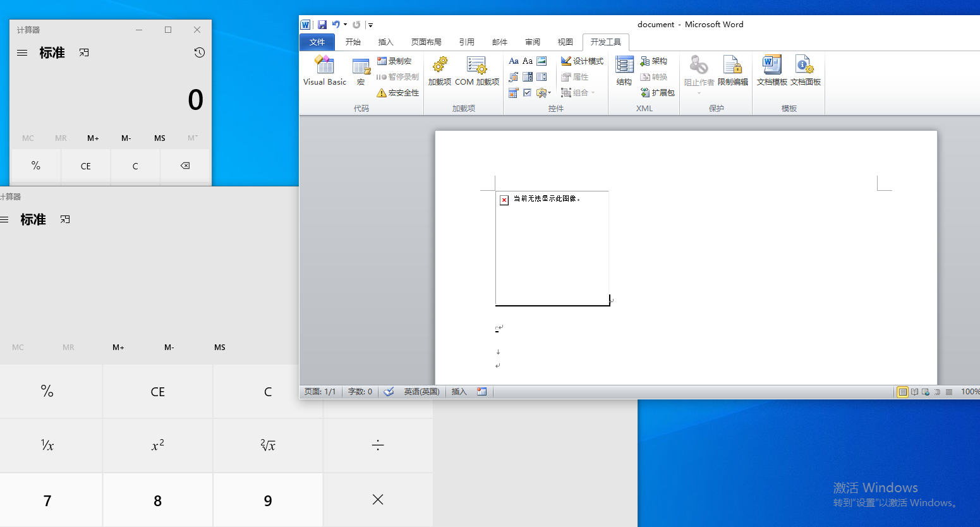The image size is (980, 527).
Task: Open 宏安全性 macro security settings
Action: coord(398,92)
